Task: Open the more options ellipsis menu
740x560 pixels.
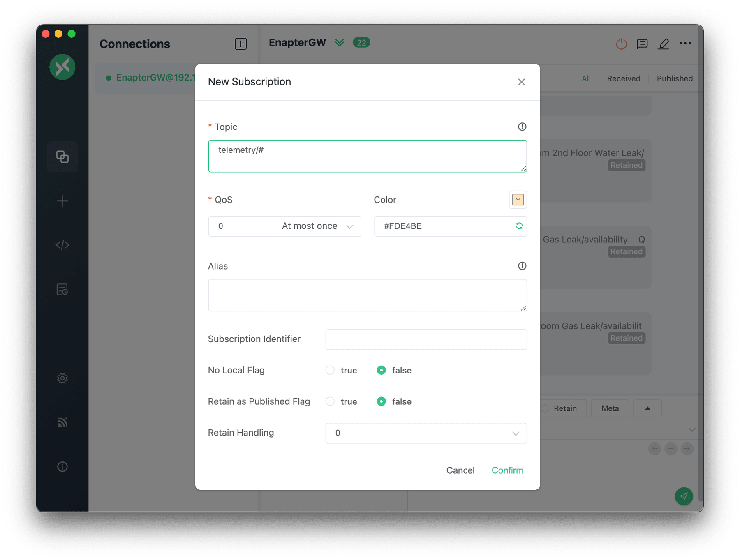Action: 685,44
